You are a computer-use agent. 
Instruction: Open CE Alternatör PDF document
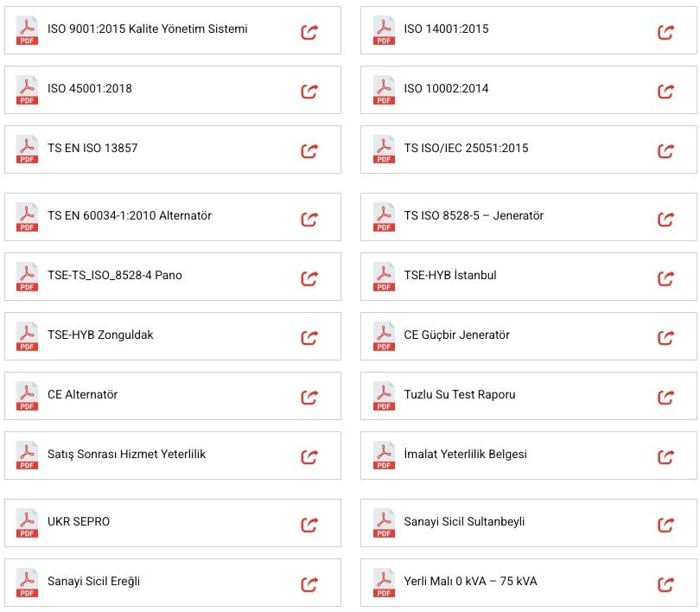pos(82,395)
